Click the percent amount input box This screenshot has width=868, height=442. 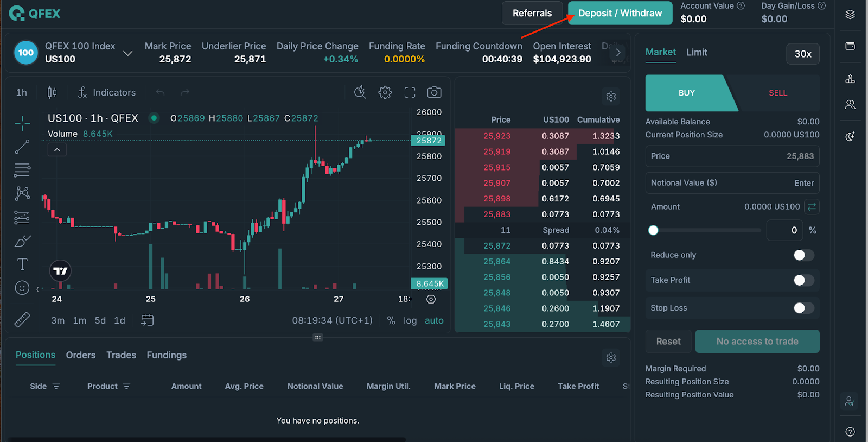784,230
